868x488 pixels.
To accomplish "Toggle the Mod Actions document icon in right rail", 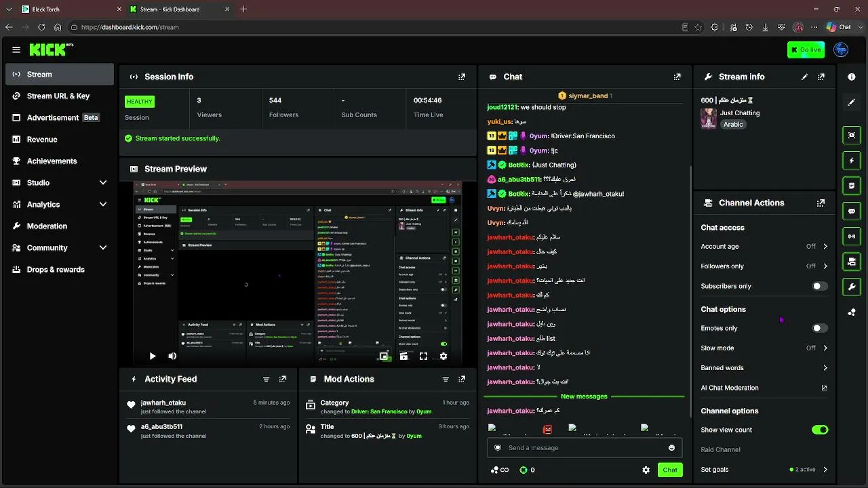I will pos(852,185).
